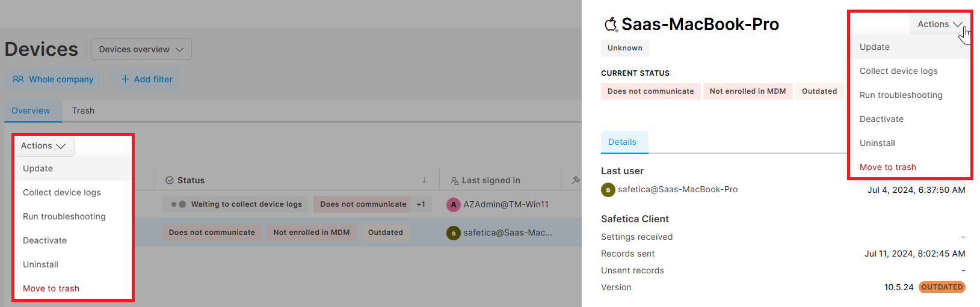The image size is (980, 307).
Task: Click the pin icon in table header
Action: (x=576, y=180)
